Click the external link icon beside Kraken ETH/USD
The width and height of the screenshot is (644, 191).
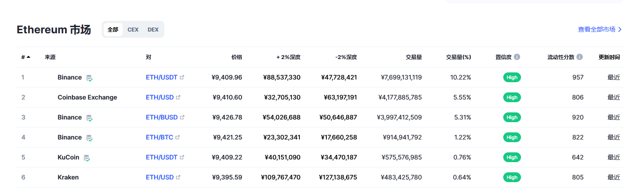click(178, 177)
